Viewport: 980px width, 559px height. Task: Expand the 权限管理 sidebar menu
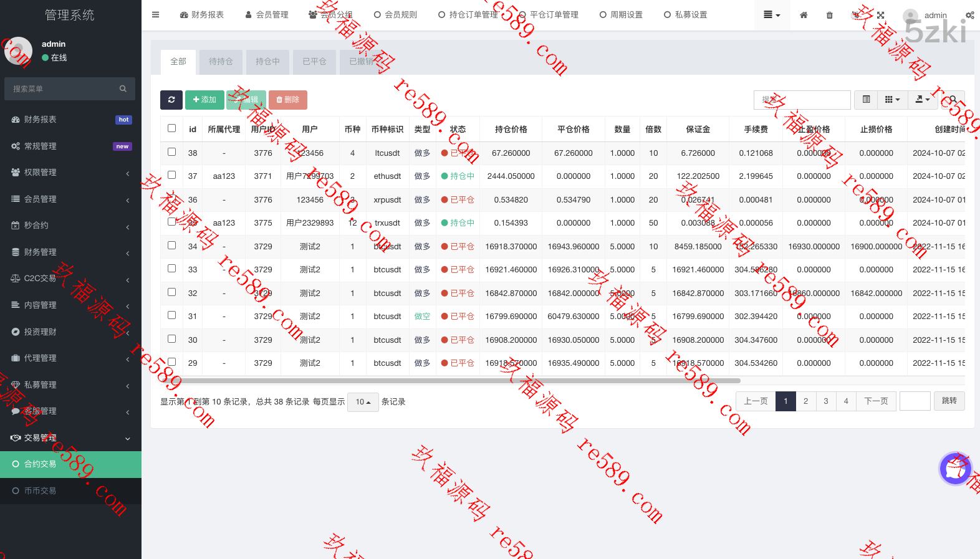tap(70, 173)
